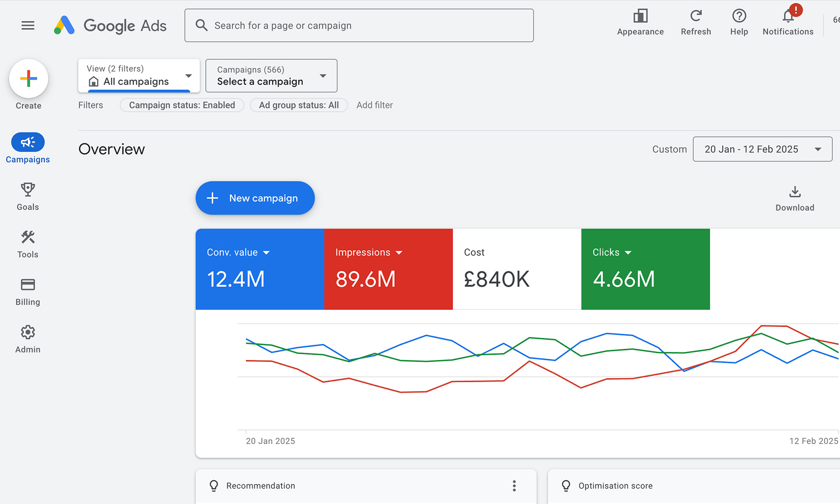This screenshot has width=840, height=504.
Task: Go to the Goals section
Action: click(28, 196)
